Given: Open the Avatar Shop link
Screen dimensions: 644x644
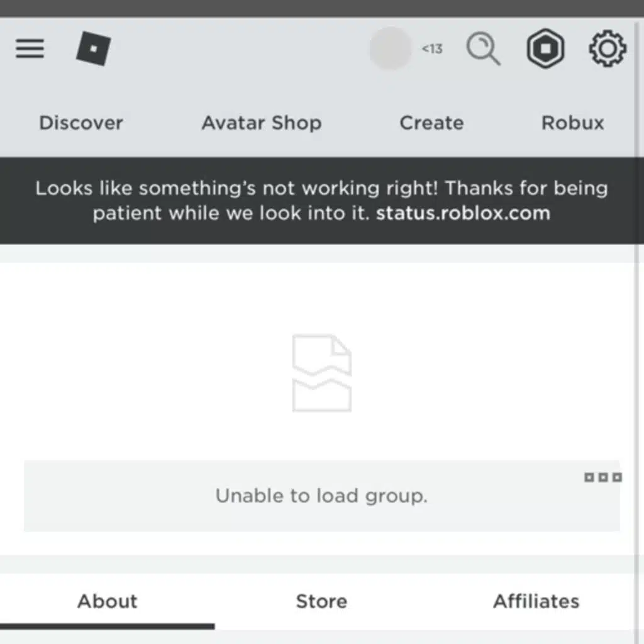Looking at the screenshot, I should [x=262, y=123].
